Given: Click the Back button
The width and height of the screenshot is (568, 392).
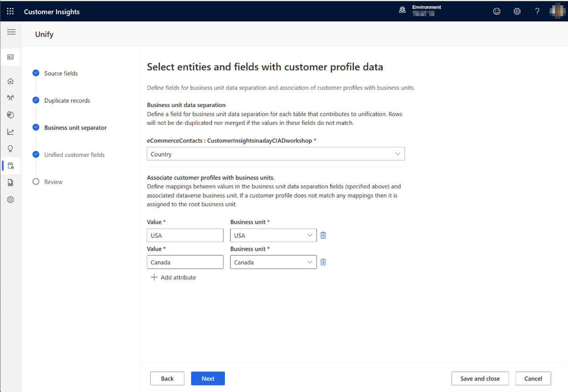Looking at the screenshot, I should (x=167, y=378).
